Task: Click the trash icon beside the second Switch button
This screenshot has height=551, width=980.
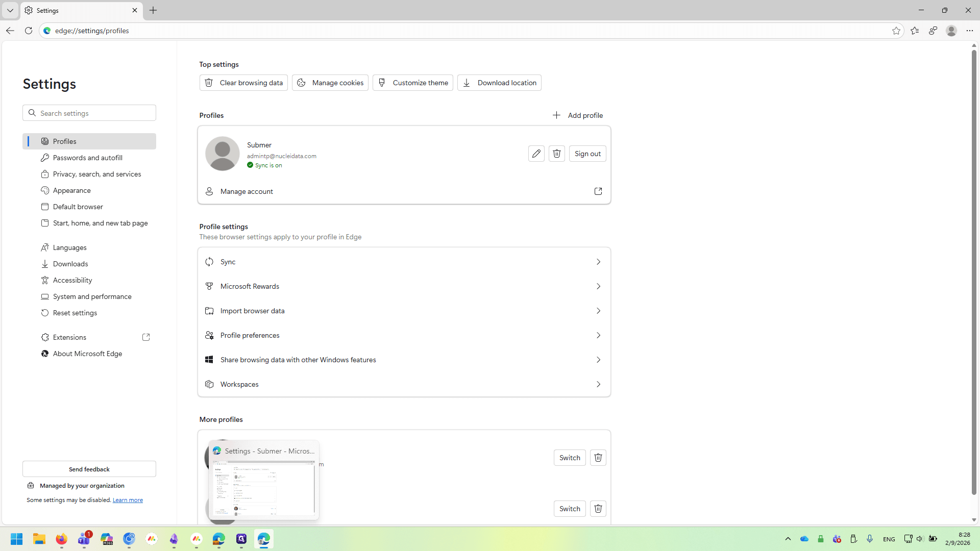Action: tap(598, 509)
